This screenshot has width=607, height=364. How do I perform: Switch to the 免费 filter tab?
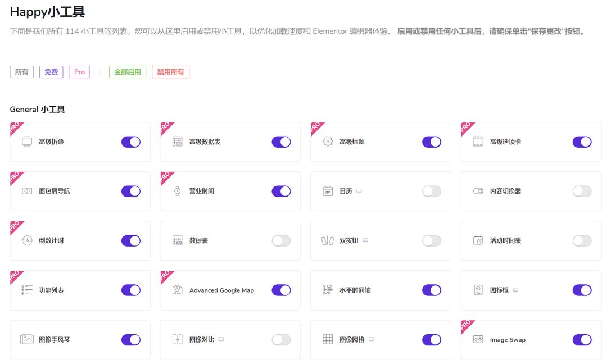(51, 71)
